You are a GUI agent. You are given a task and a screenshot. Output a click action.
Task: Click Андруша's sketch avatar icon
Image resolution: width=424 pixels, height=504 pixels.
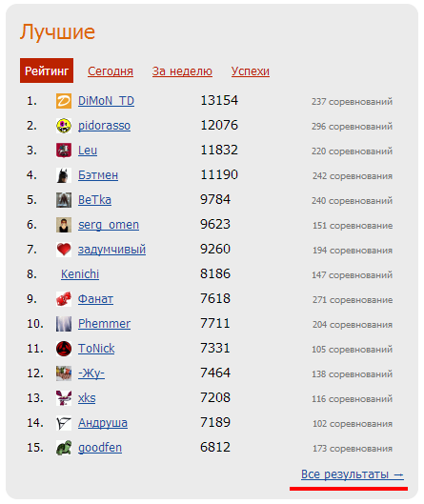64,423
